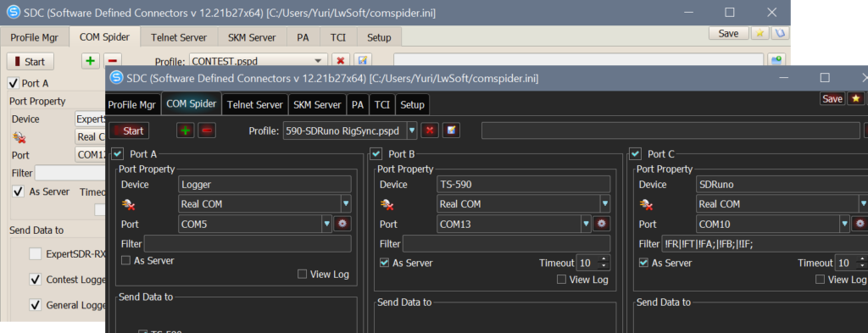Click the star favorite icon in light window
Screen dimensions: 868x333
point(759,33)
